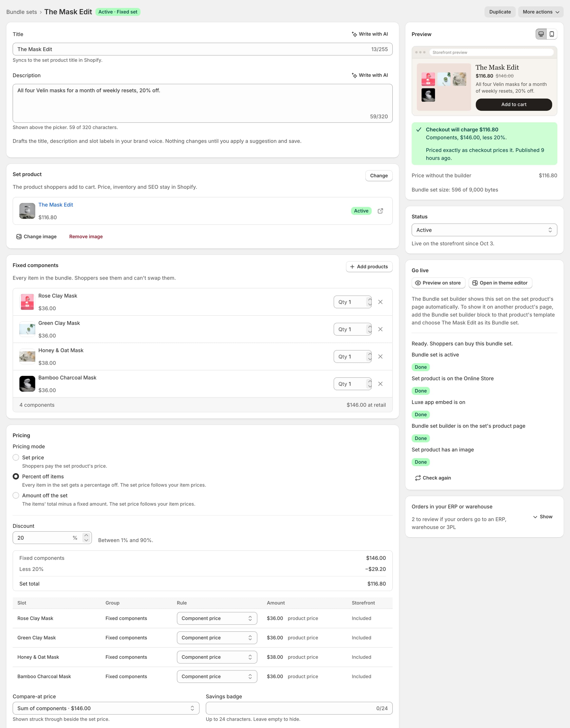
Task: Click Write with AI for Title
Action: click(x=370, y=34)
